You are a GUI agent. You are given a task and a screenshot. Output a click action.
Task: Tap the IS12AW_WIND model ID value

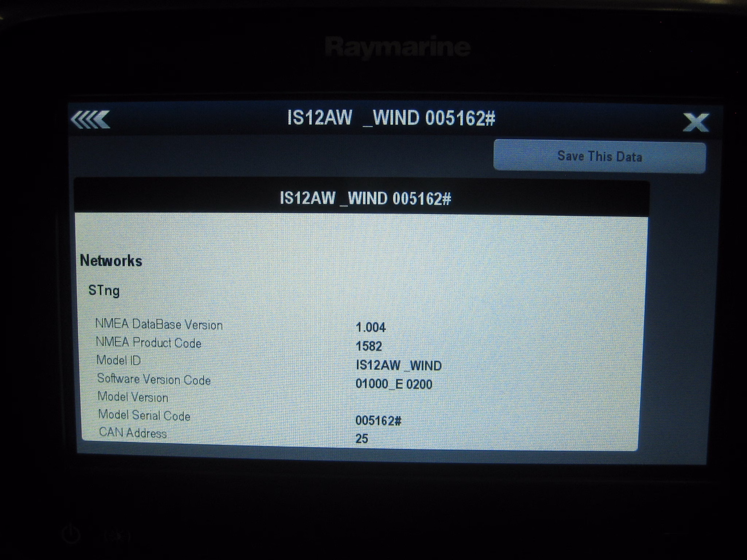click(x=398, y=365)
